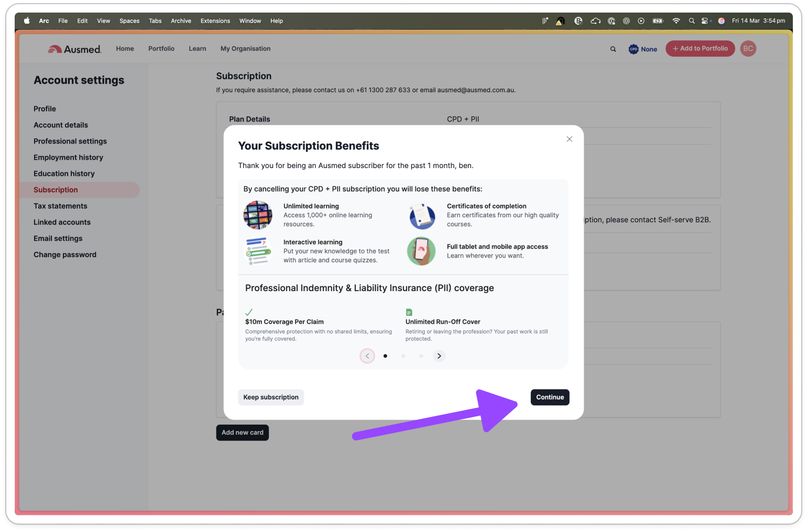
Task: Open Account details settings page
Action: 61,125
